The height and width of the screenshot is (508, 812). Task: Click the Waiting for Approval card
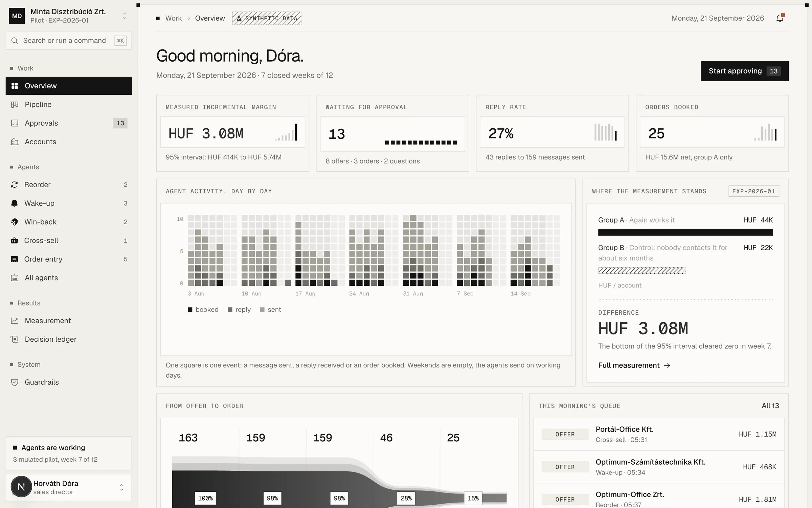tap(392, 133)
